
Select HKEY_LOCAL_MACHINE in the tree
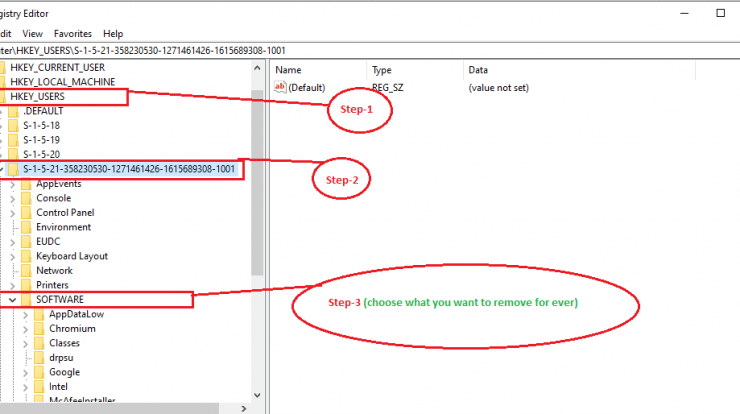[63, 82]
